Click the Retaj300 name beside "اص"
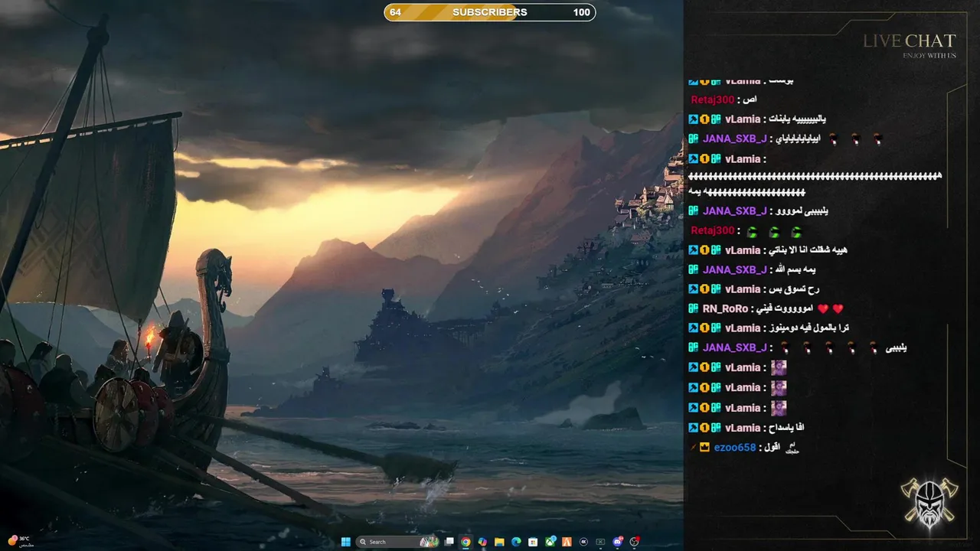 point(712,99)
